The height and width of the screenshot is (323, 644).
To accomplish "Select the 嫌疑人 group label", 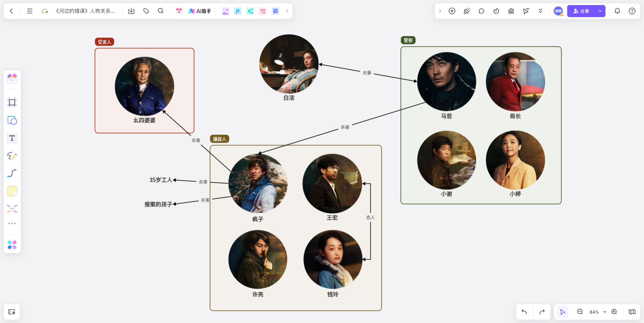I will click(220, 139).
